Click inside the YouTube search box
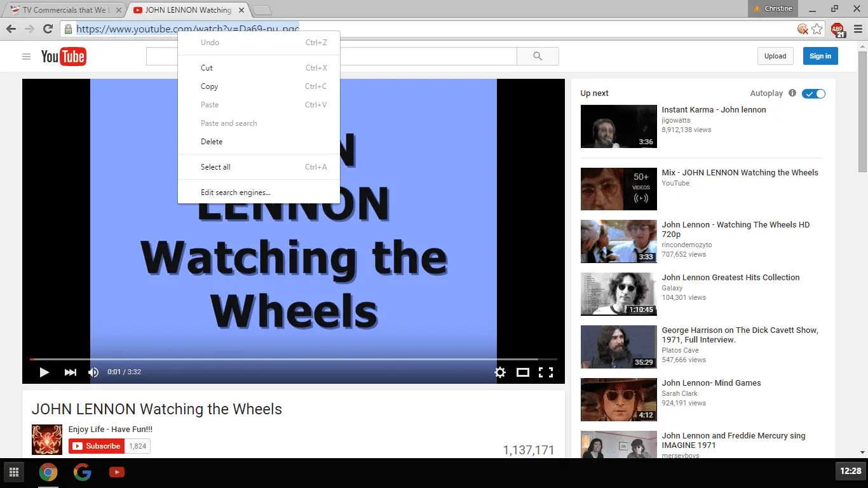The width and height of the screenshot is (868, 488). 331,56
